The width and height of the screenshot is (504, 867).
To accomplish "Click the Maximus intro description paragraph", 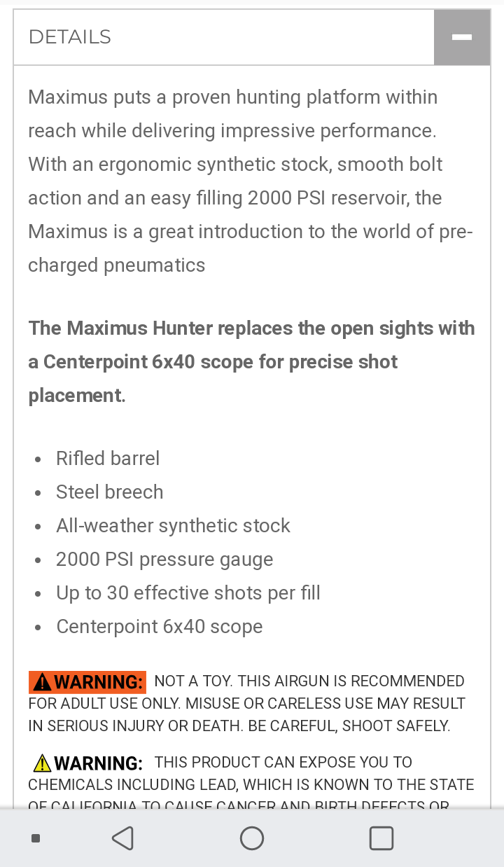I will coord(252,181).
